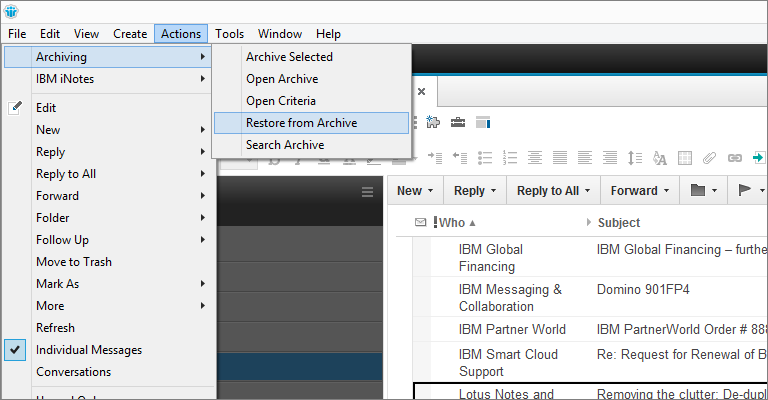Open the Reply to All dropdown arrow
Screen dimensions: 768x400
coord(587,190)
